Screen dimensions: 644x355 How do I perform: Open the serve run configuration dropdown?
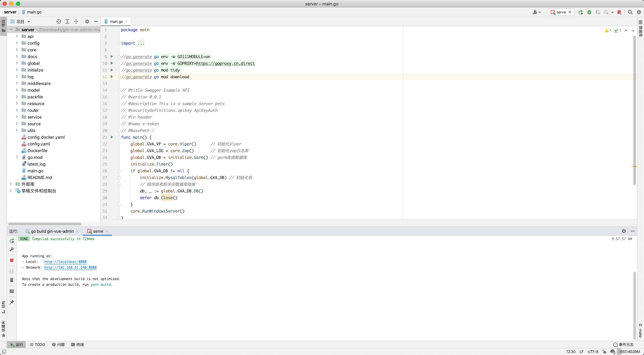(x=561, y=12)
